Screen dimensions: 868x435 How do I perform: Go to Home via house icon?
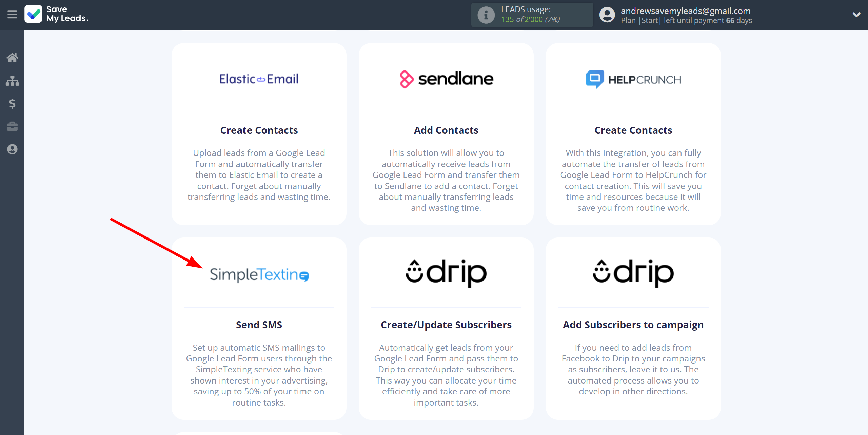point(12,58)
